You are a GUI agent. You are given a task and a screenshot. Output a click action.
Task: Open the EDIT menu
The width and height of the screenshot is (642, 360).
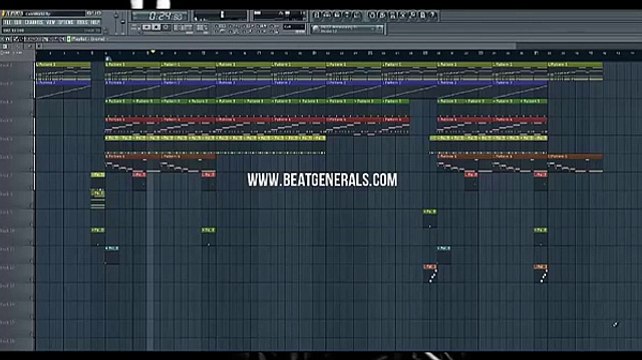coord(18,22)
